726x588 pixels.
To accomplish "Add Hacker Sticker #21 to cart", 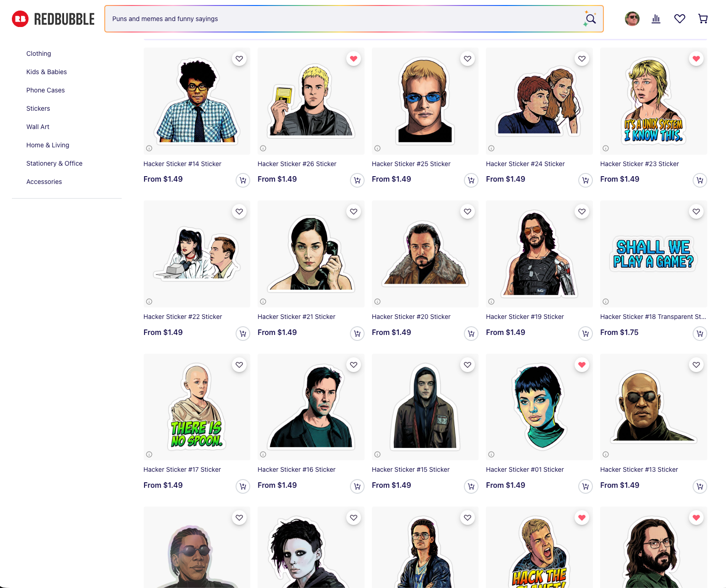I will tap(357, 334).
